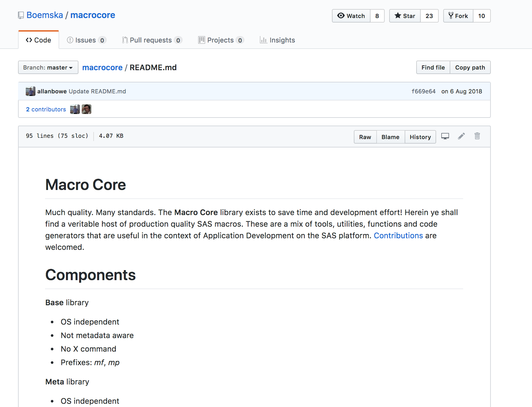Click the '95 lines (75 sloc)' text
This screenshot has width=532, height=407.
click(x=57, y=136)
